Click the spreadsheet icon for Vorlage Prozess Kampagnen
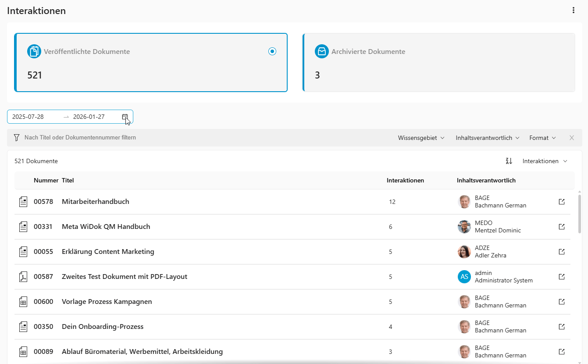The width and height of the screenshot is (588, 364). (x=23, y=302)
